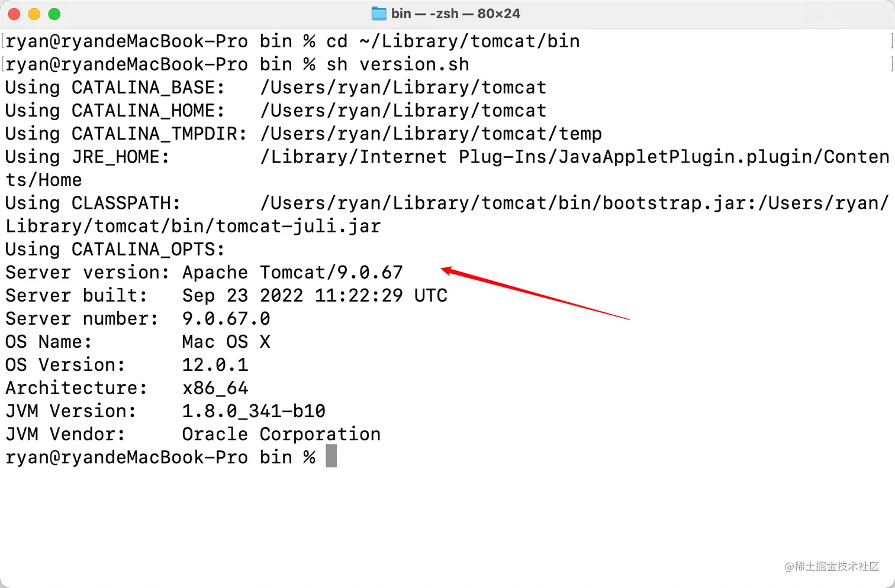Click the window title "bin — -zsh — 80×24"
Screen dimensions: 895x588
(456, 14)
